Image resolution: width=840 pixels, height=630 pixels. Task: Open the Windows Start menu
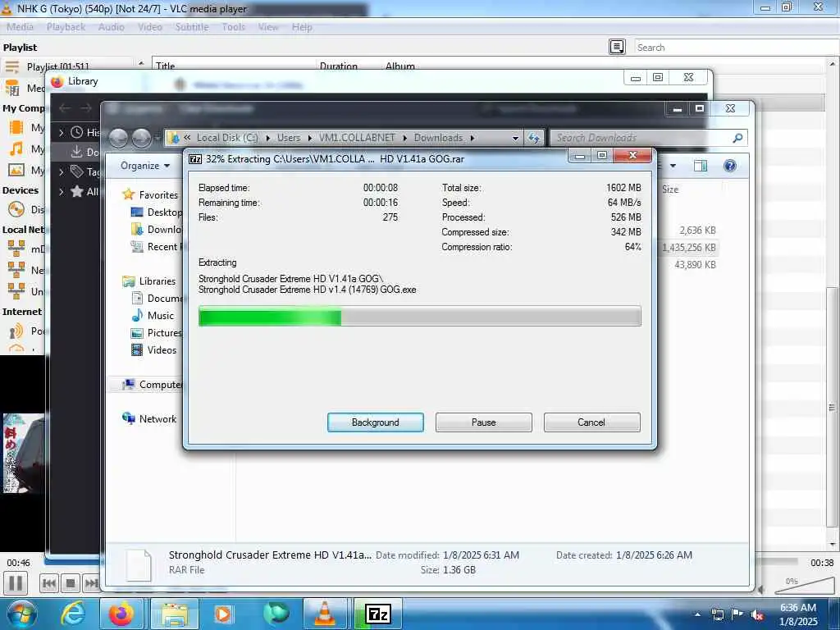tap(21, 614)
